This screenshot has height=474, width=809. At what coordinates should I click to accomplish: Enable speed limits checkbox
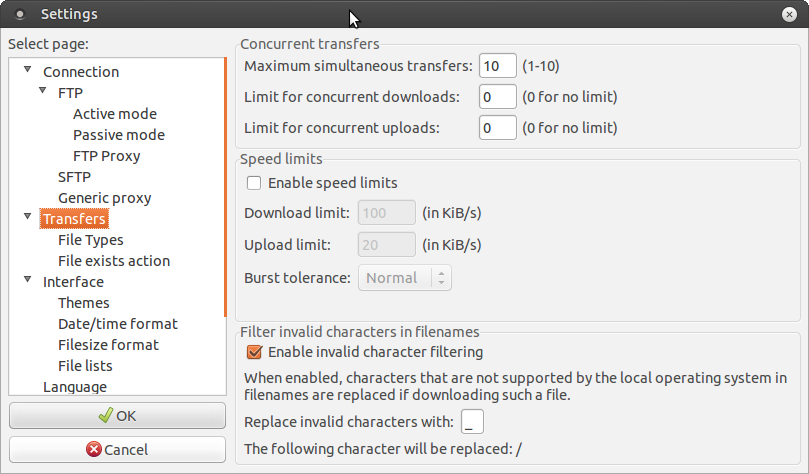(x=254, y=183)
